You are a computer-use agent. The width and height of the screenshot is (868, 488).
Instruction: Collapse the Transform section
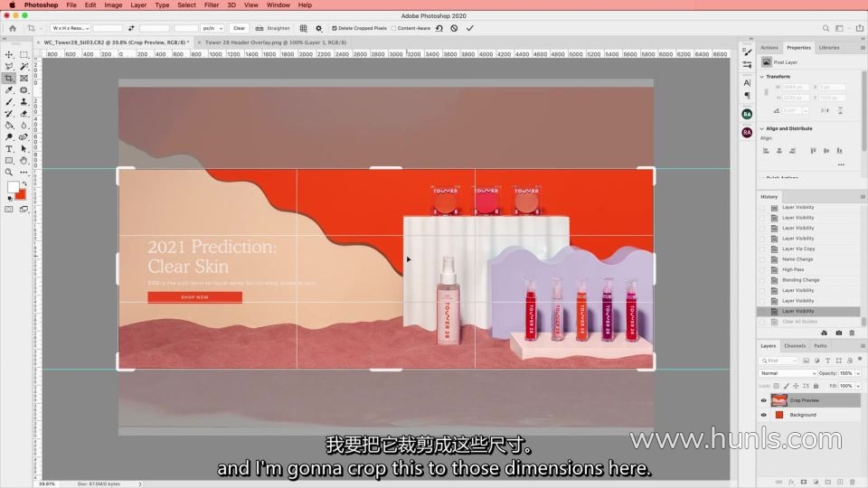pyautogui.click(x=761, y=76)
